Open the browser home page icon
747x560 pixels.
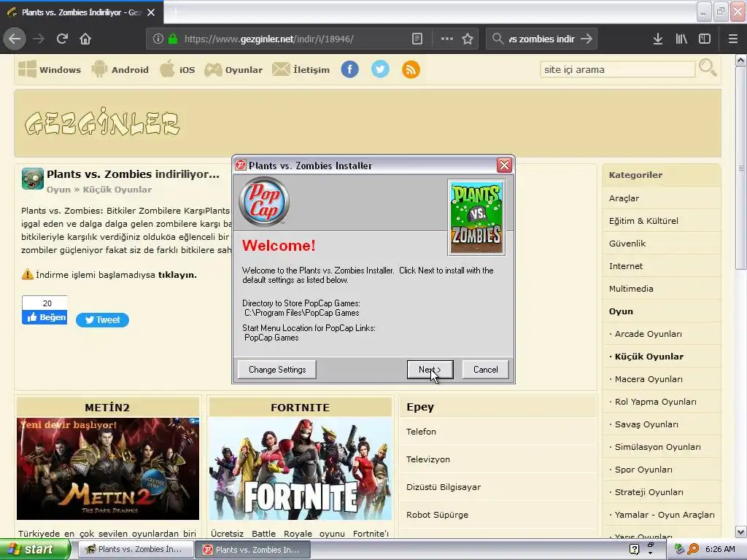(85, 39)
